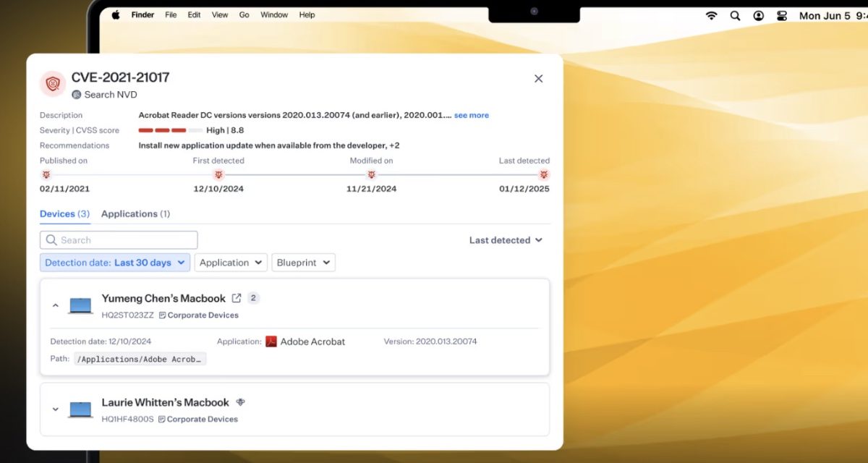This screenshot has width=868, height=463.
Task: Open the Application filter dropdown
Action: coord(231,263)
